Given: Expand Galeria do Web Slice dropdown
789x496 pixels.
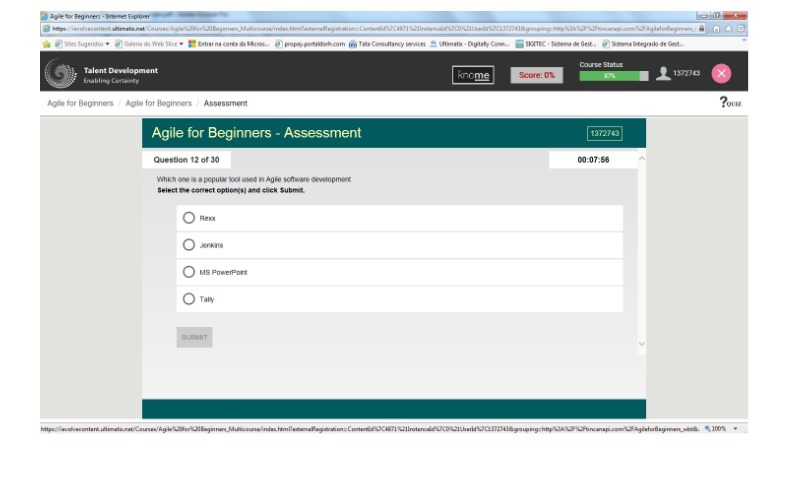Looking at the screenshot, I should [x=149, y=44].
